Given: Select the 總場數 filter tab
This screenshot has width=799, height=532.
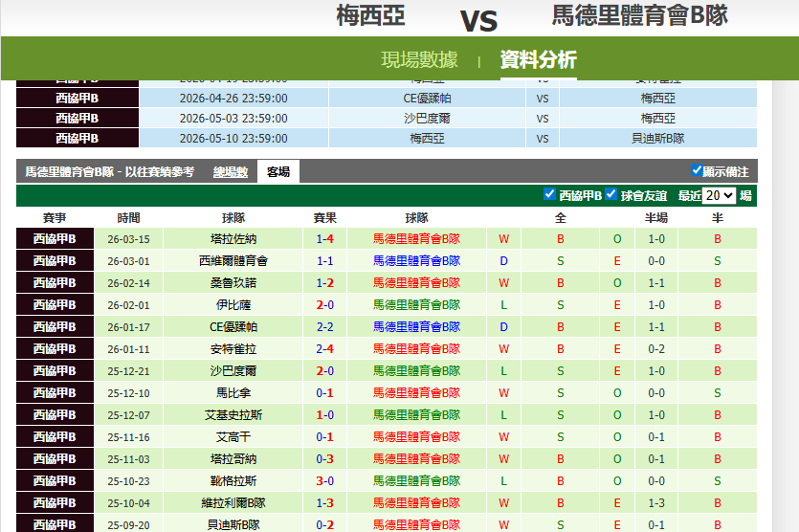Looking at the screenshot, I should [x=231, y=172].
